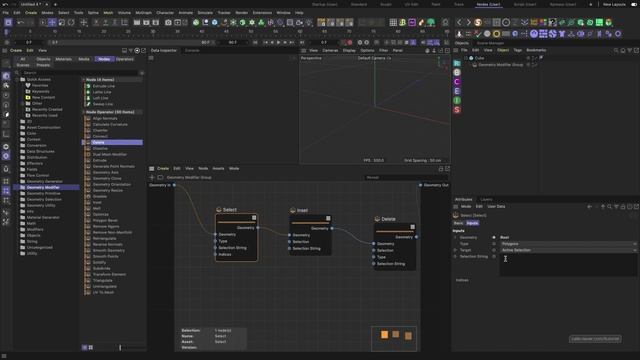Click the red S badge icon
The image size is (640, 360).
click(457, 110)
